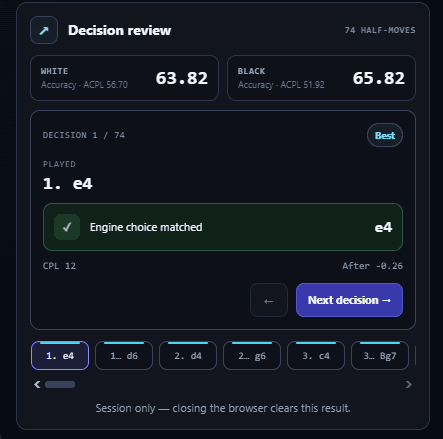Jump to move 2. d4
The width and height of the screenshot is (443, 439).
188,355
